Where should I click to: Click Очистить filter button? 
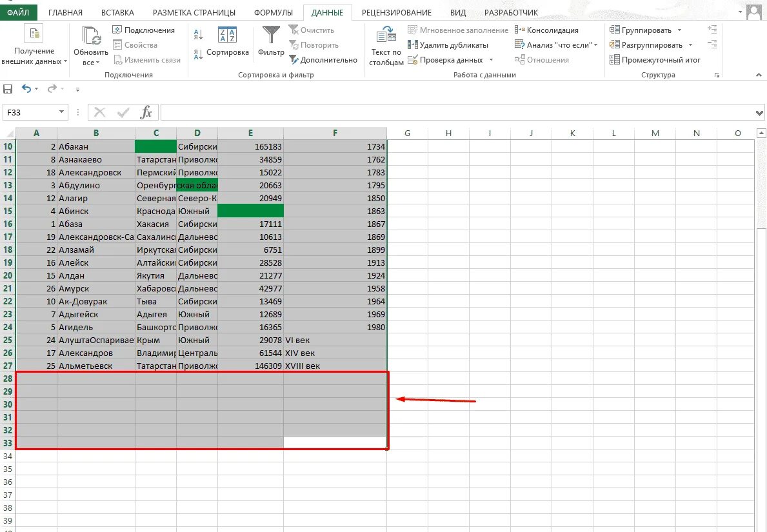(312, 30)
